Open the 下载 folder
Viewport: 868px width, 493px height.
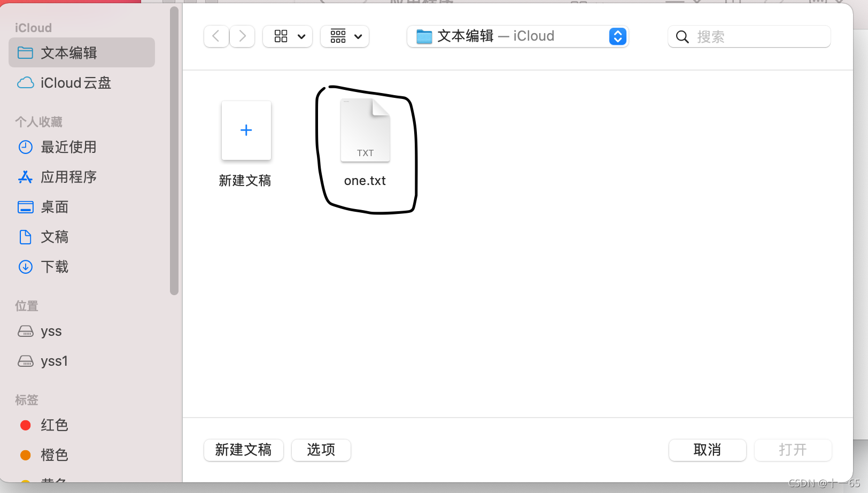[55, 267]
